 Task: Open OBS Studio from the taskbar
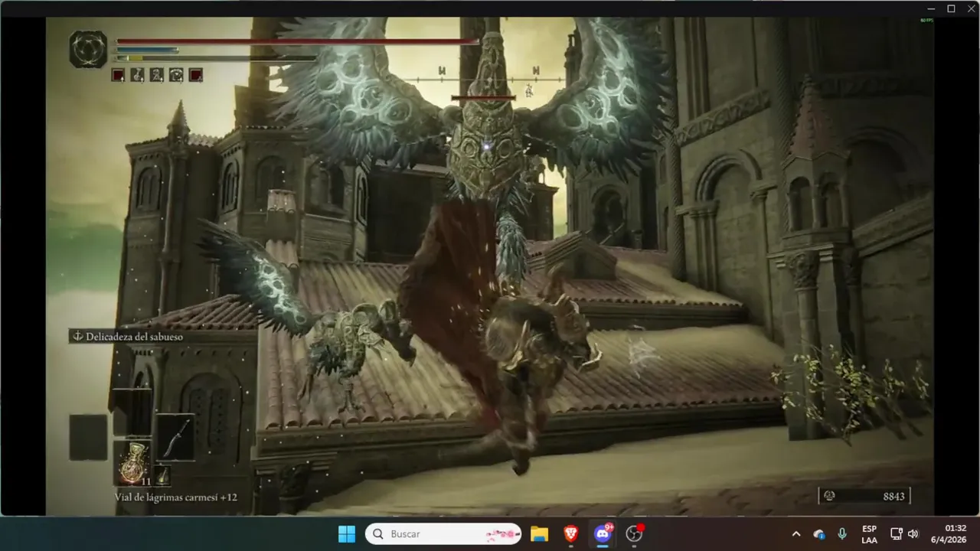pyautogui.click(x=634, y=534)
